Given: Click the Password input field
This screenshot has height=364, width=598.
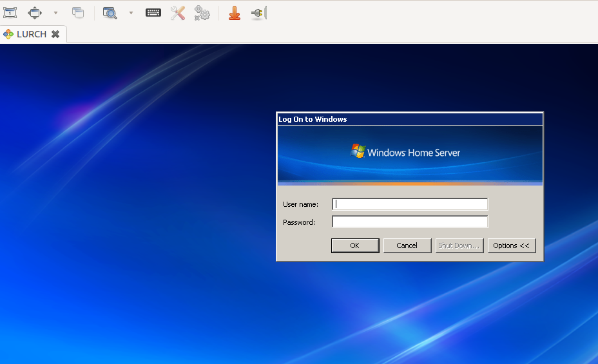Looking at the screenshot, I should (x=410, y=222).
